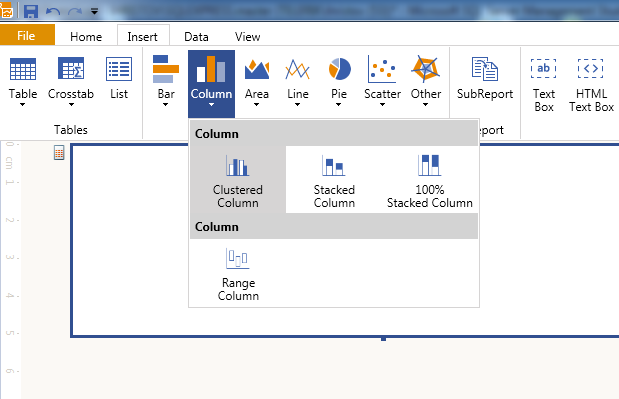Screen dimensions: 619x399
Task: Click the Bar chart icon
Action: (166, 69)
